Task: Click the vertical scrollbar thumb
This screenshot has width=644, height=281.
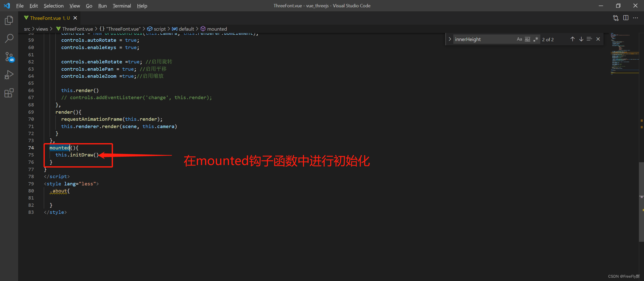Action: [641, 202]
